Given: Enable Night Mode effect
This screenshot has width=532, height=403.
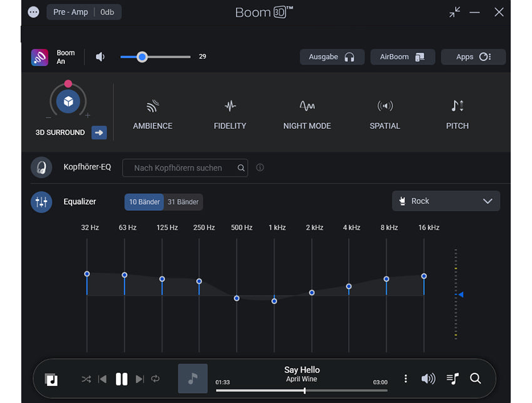Looking at the screenshot, I should coord(307,115).
